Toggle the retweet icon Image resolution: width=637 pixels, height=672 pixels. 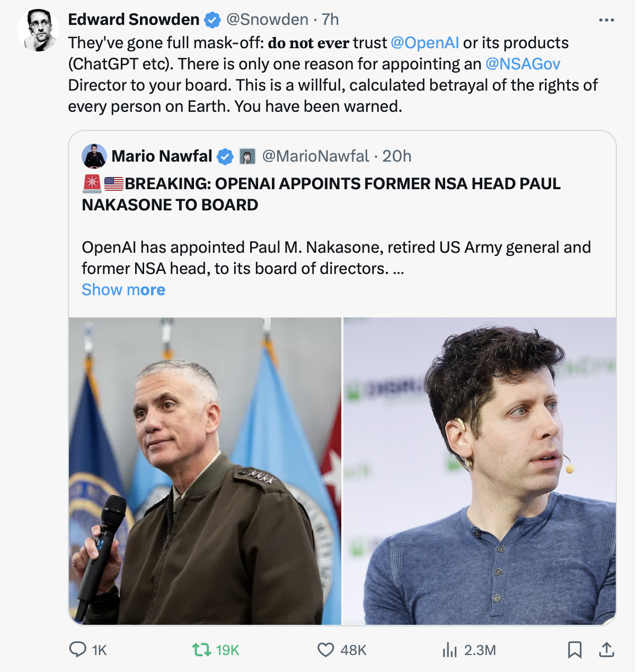201,650
